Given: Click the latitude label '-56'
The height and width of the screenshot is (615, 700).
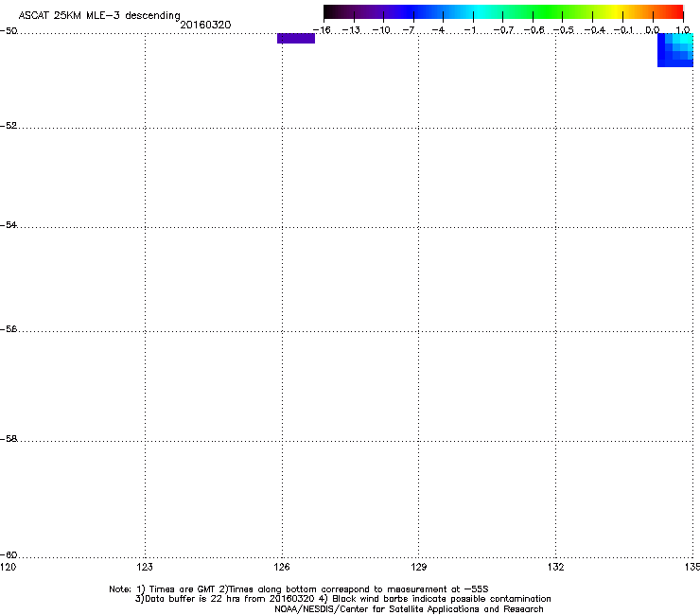Looking at the screenshot, I should (9, 328).
